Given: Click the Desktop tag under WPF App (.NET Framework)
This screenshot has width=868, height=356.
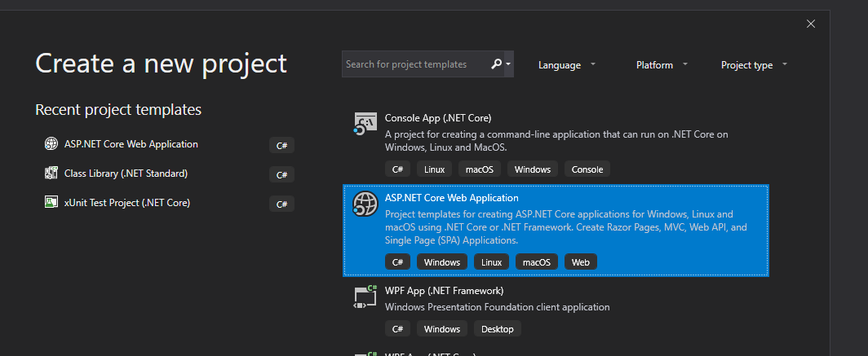Looking at the screenshot, I should coord(498,328).
